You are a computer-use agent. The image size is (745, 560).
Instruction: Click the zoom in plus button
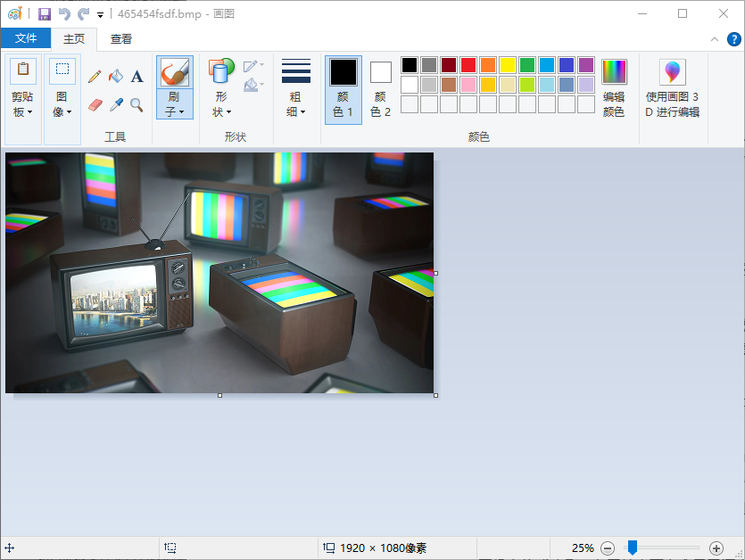click(x=716, y=548)
